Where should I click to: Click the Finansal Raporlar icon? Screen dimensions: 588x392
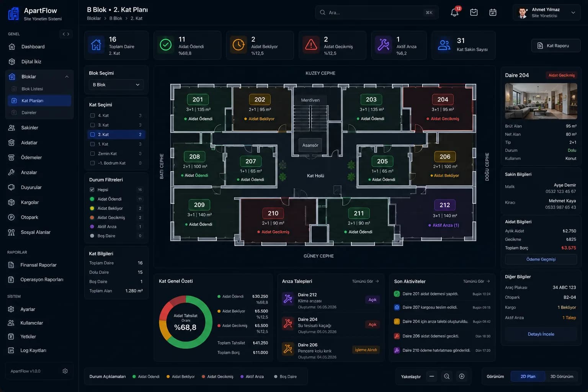pyautogui.click(x=11, y=265)
